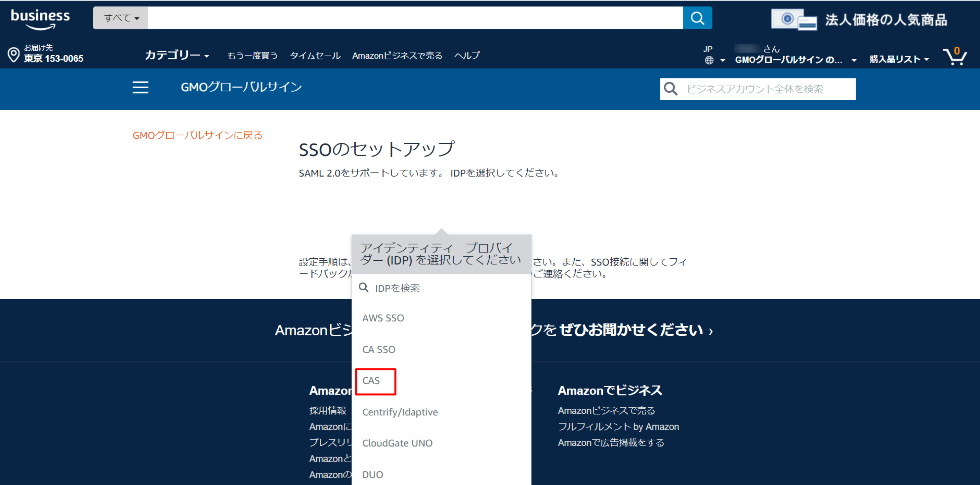This screenshot has width=980, height=485.
Task: Click フルフィルメント by Amazon footer link
Action: click(x=618, y=427)
